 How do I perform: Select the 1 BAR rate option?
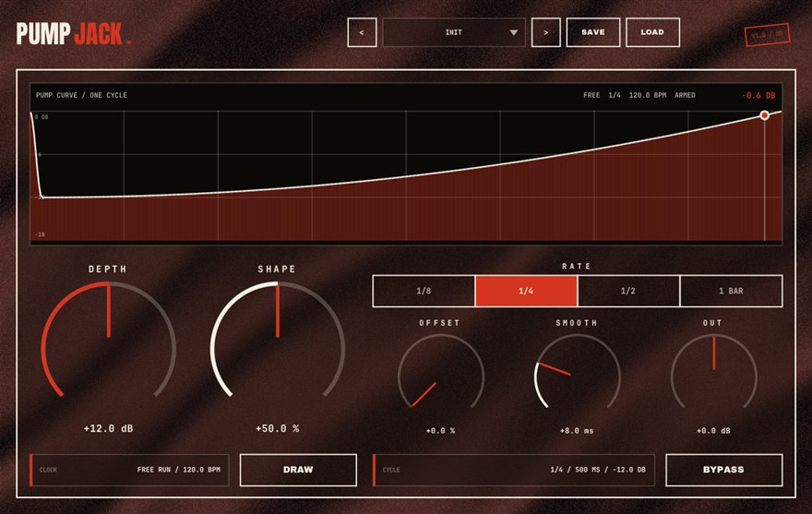click(731, 291)
